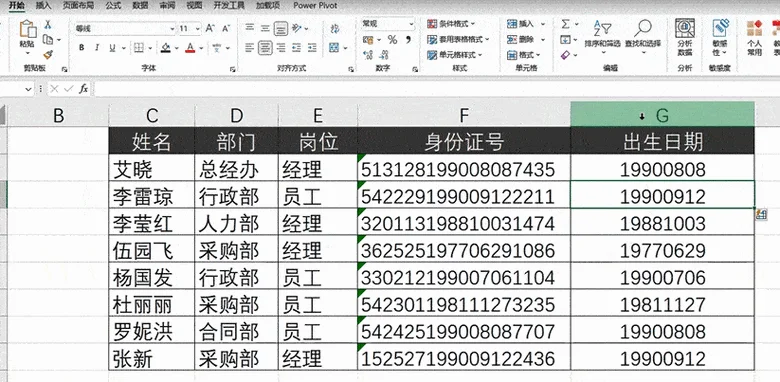Open the 页面布局 (Page Layout) tab
This screenshot has width=780, height=382.
coord(78,5)
